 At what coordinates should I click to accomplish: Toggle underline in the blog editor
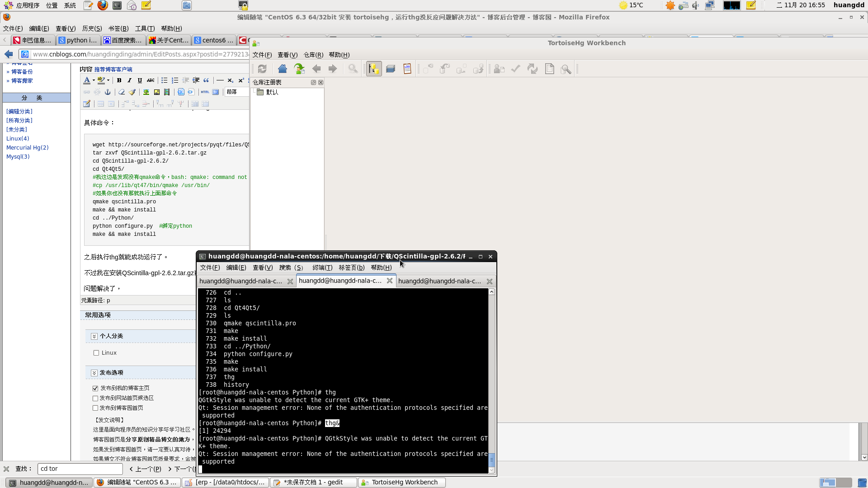[140, 80]
